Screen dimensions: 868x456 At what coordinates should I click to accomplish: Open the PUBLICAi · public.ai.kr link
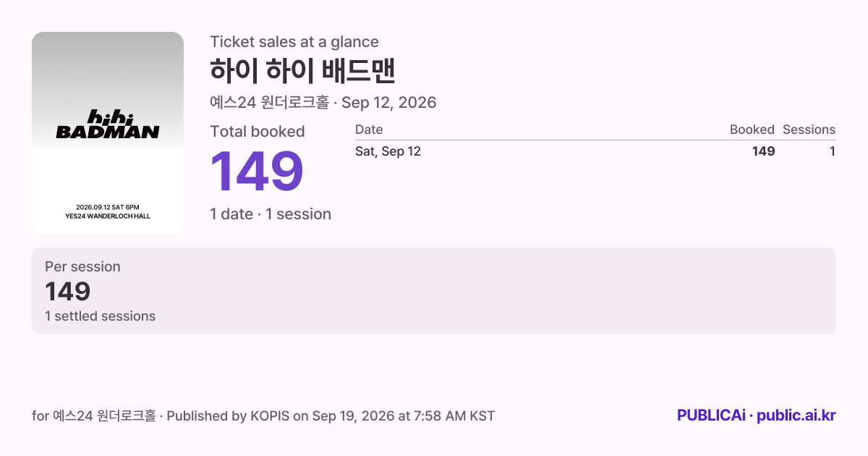coord(757,415)
